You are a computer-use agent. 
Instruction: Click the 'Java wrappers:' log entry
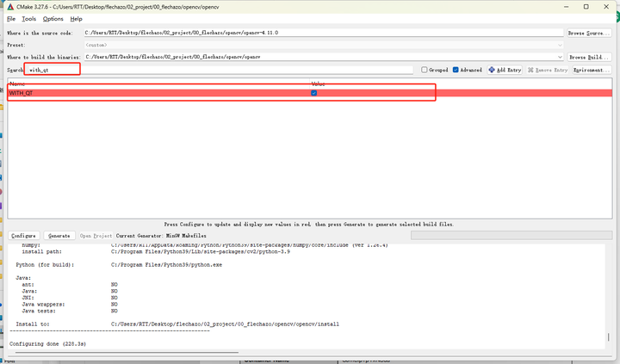[70, 305]
